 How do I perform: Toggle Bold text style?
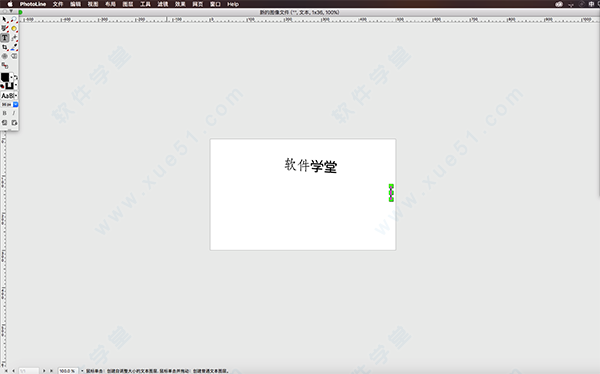pyautogui.click(x=5, y=113)
